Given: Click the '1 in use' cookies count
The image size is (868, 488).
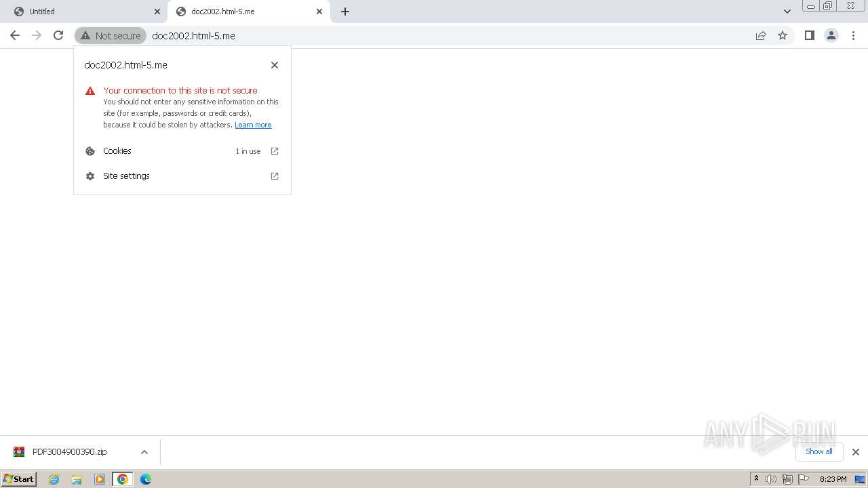Looking at the screenshot, I should (x=248, y=151).
